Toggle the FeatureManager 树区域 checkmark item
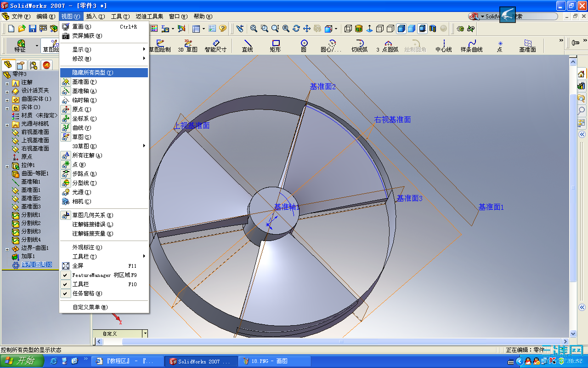Viewport: 588px width, 368px height. click(x=104, y=275)
